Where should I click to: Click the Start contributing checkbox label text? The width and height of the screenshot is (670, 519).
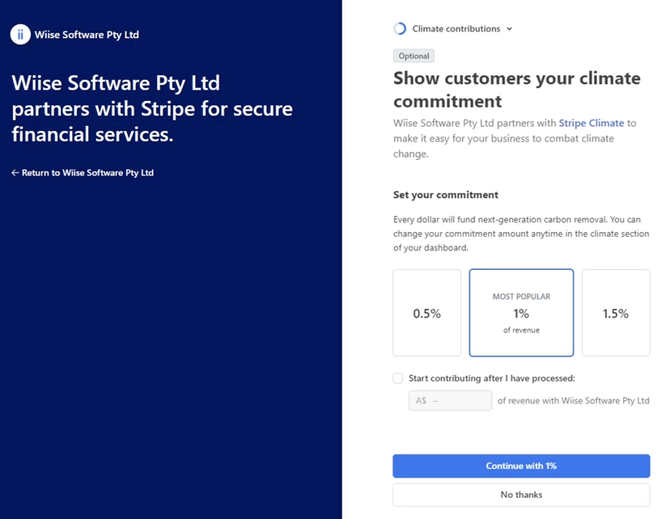coord(492,378)
